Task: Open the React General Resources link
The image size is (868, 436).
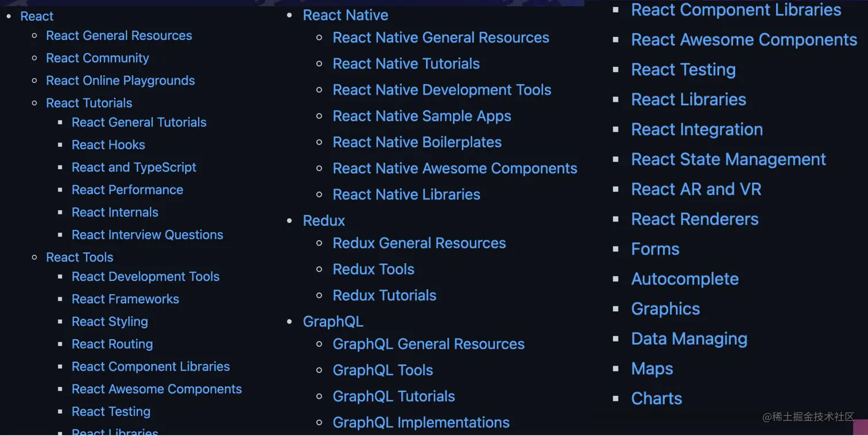Action: 119,35
